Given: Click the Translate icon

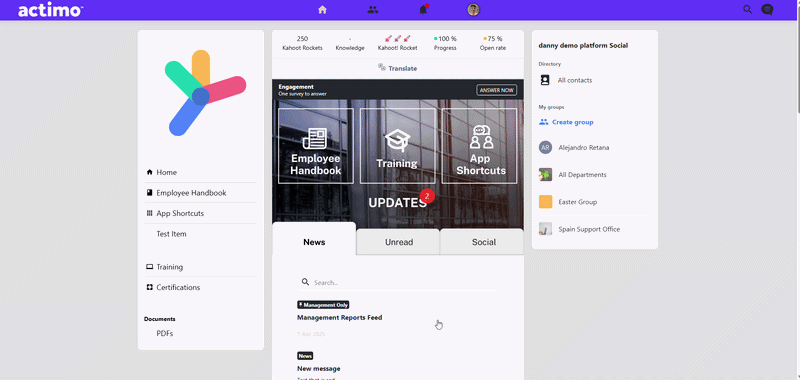Looking at the screenshot, I should (382, 67).
